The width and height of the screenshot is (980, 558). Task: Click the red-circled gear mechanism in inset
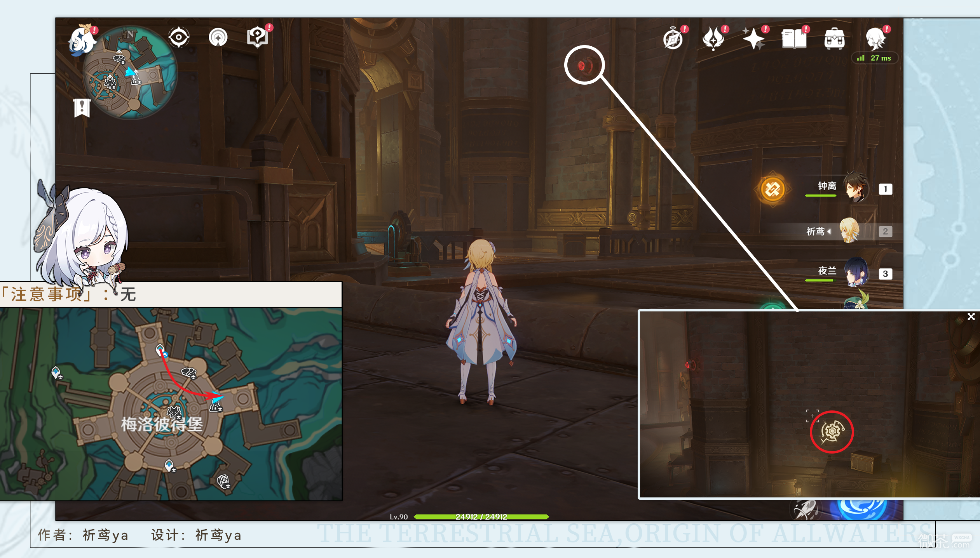click(832, 431)
